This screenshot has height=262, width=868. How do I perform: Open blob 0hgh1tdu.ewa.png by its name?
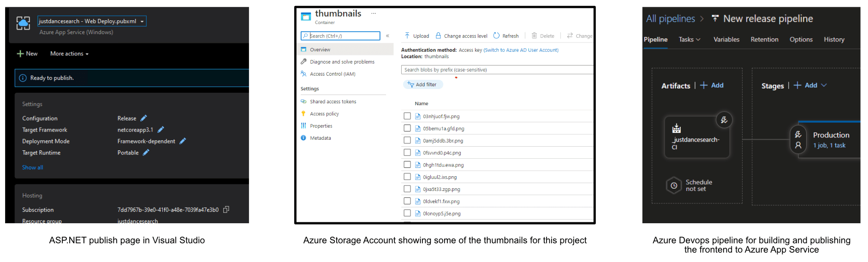[x=443, y=165]
